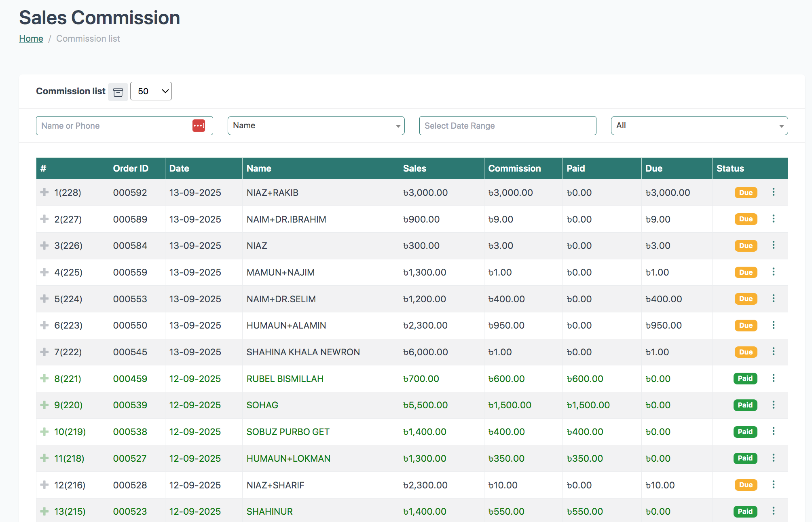Click the Due badge on NAIM+DR.IBRAHIM row

click(745, 219)
